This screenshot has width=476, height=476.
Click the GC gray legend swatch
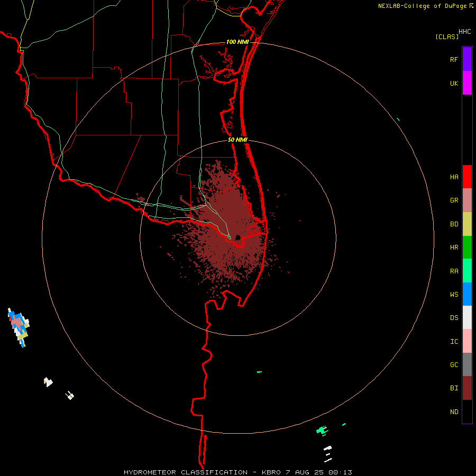point(467,364)
